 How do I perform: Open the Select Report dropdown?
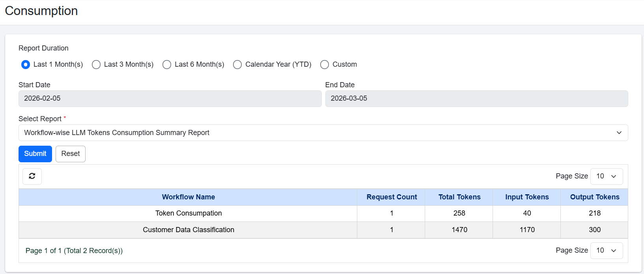pos(323,133)
